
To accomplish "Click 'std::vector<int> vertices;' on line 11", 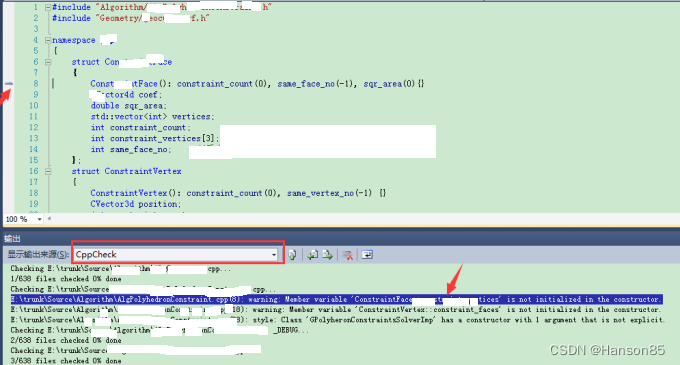I will coord(152,117).
